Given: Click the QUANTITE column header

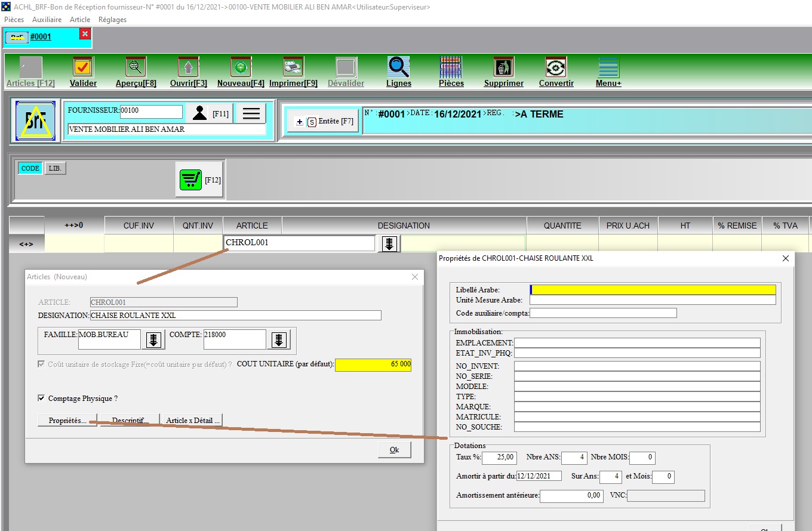Looking at the screenshot, I should (x=562, y=226).
